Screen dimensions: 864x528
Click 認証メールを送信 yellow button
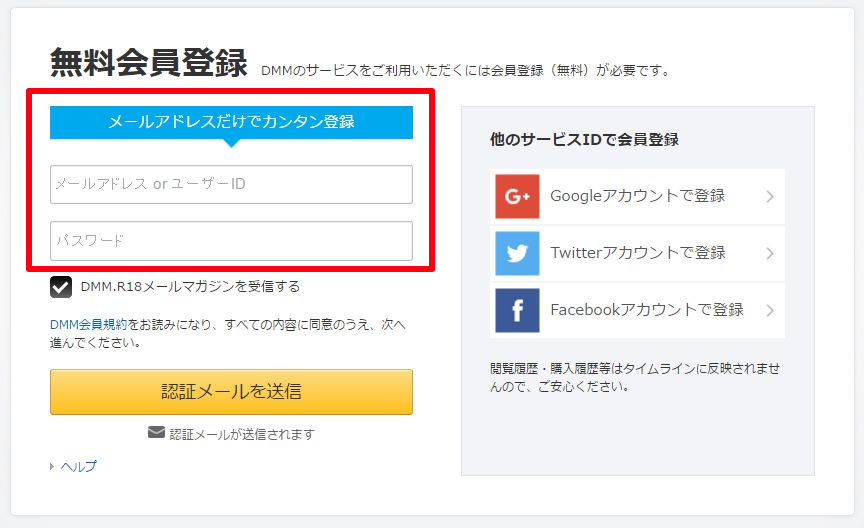coord(231,392)
